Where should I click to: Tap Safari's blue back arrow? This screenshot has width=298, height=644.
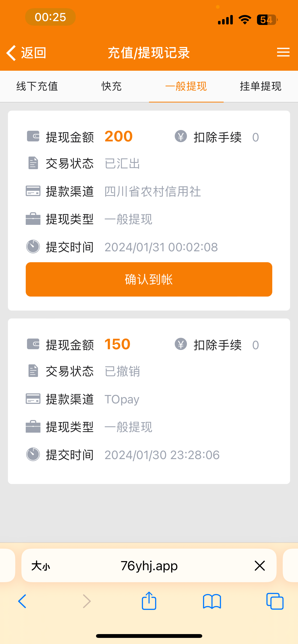click(x=22, y=601)
